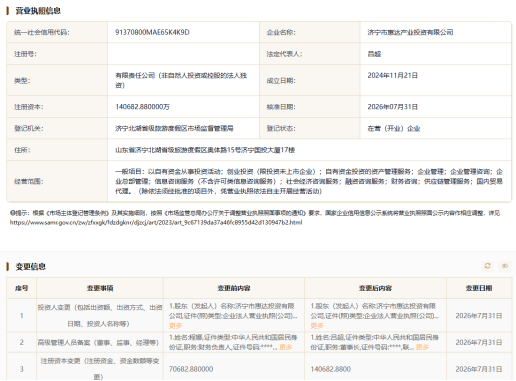The height and width of the screenshot is (381, 516).
Task: Click the change date in row 2
Action: pos(479,342)
